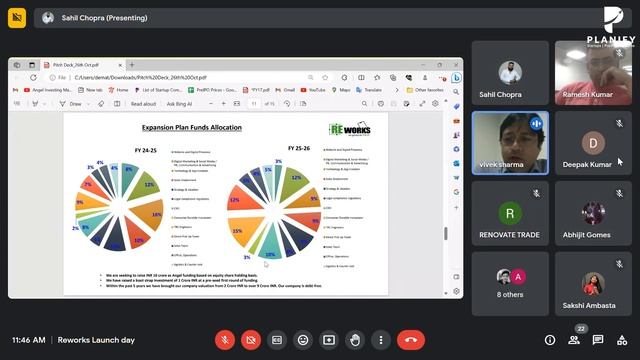Image resolution: width=640 pixels, height=360 pixels.
Task: Click the yellow presentation icon top-left
Action: coord(17,18)
